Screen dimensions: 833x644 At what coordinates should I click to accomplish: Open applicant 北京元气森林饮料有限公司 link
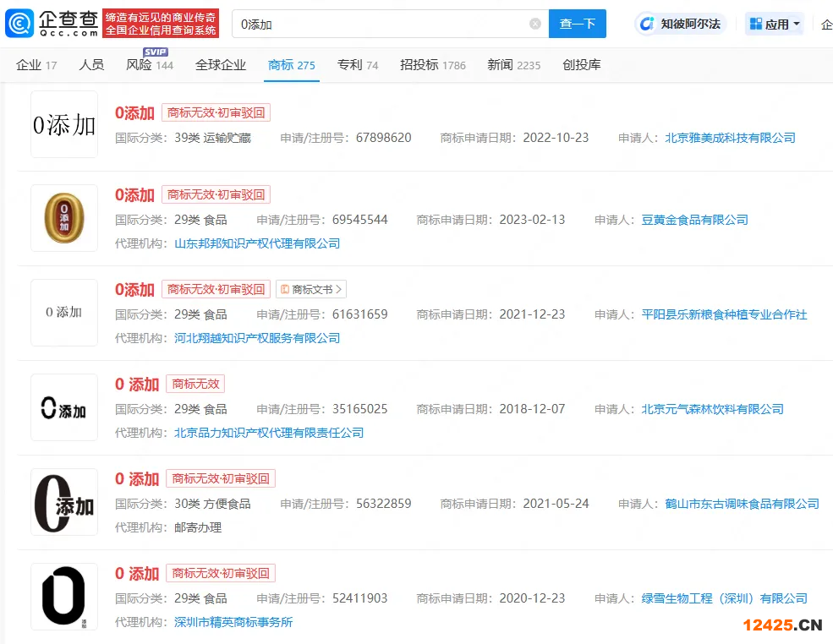(x=712, y=409)
